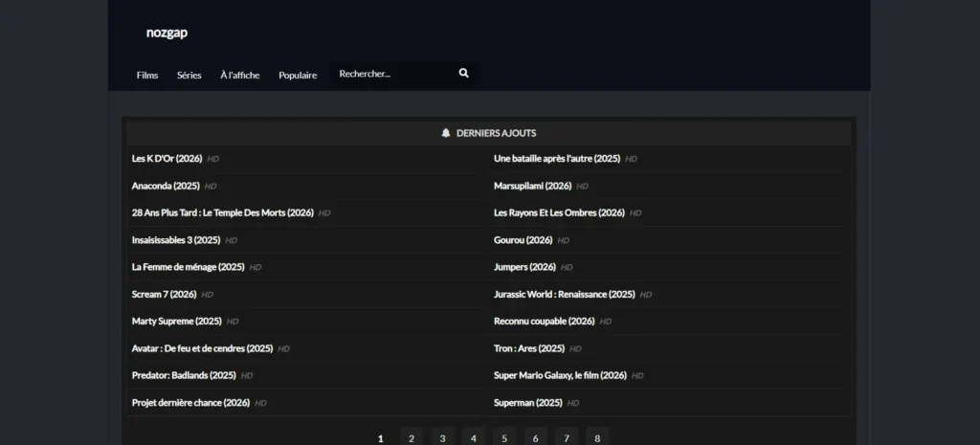
Task: Open Anaconda (2025) listing
Action: pos(165,186)
